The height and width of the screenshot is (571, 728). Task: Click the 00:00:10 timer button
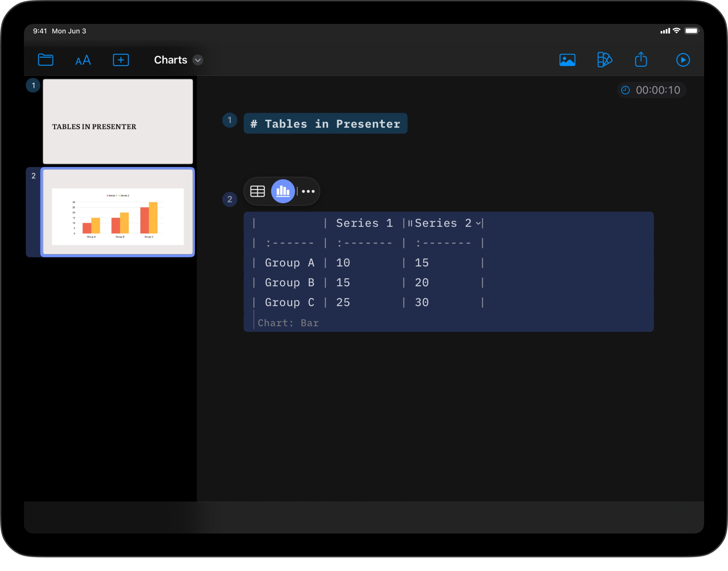click(657, 90)
